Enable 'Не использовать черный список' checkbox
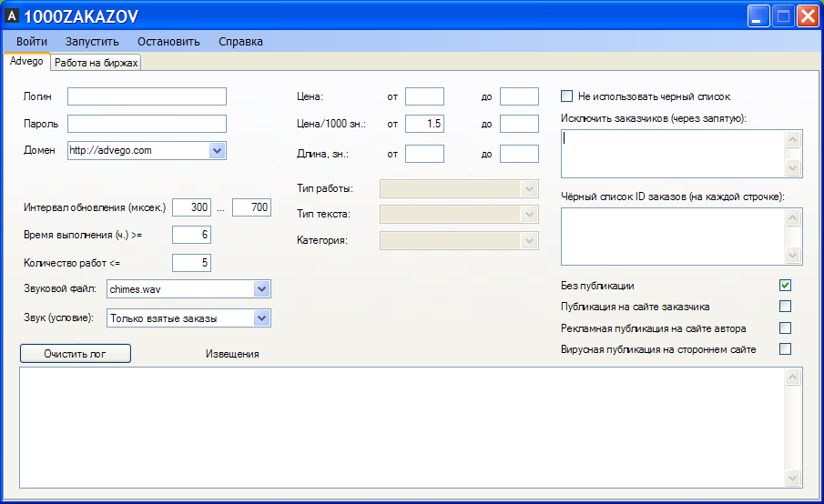Viewport: 824px width, 504px height. [566, 96]
